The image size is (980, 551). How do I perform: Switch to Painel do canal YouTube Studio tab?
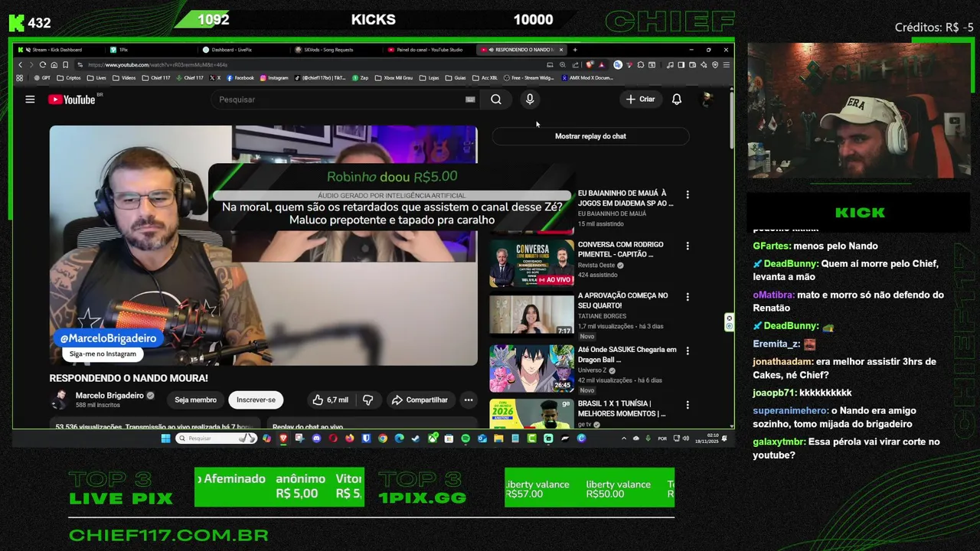point(427,50)
